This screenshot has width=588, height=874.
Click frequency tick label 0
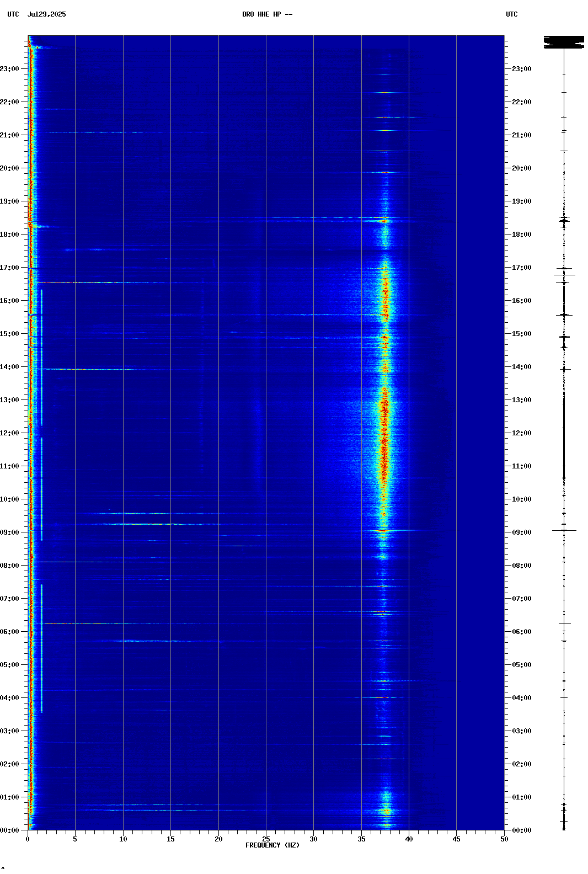[x=28, y=839]
